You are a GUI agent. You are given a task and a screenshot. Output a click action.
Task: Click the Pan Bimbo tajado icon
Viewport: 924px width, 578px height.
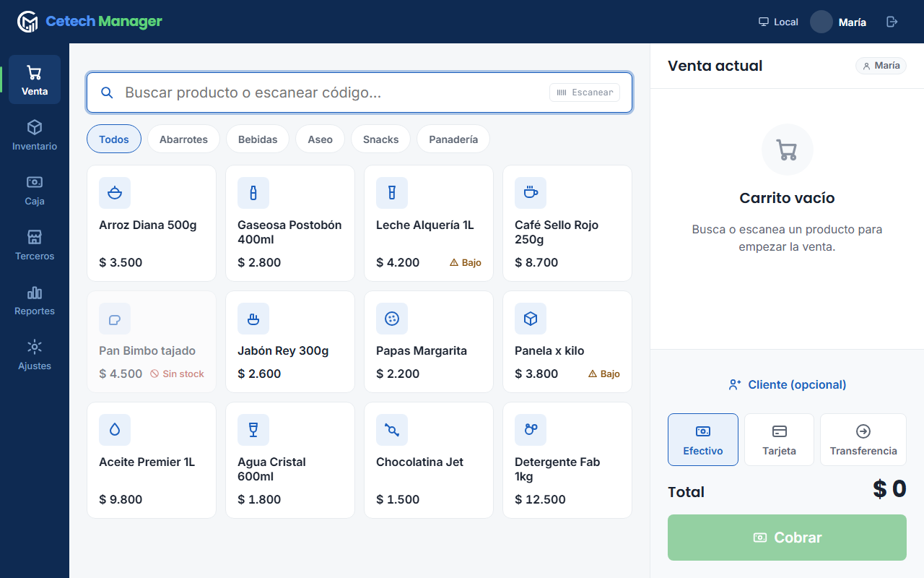[x=115, y=319]
